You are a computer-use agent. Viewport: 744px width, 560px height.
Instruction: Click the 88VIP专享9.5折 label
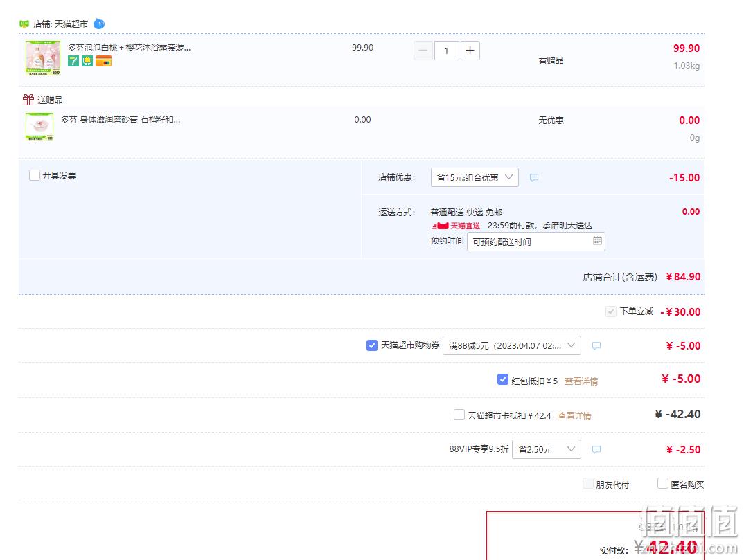coord(479,449)
